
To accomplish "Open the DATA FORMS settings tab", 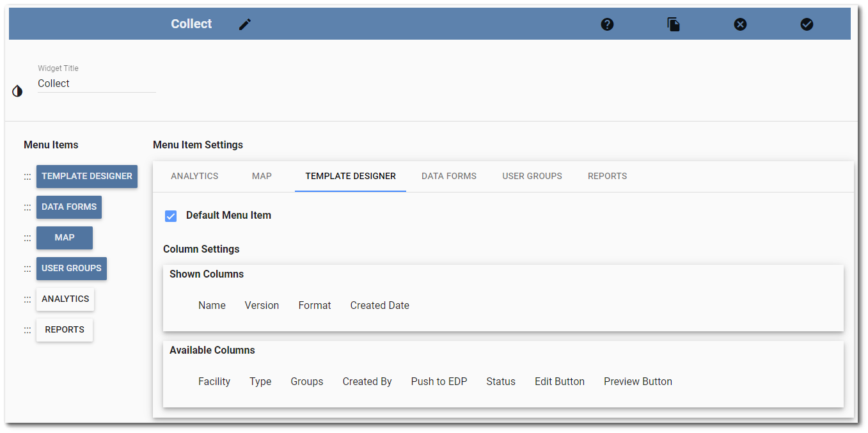I will [448, 176].
